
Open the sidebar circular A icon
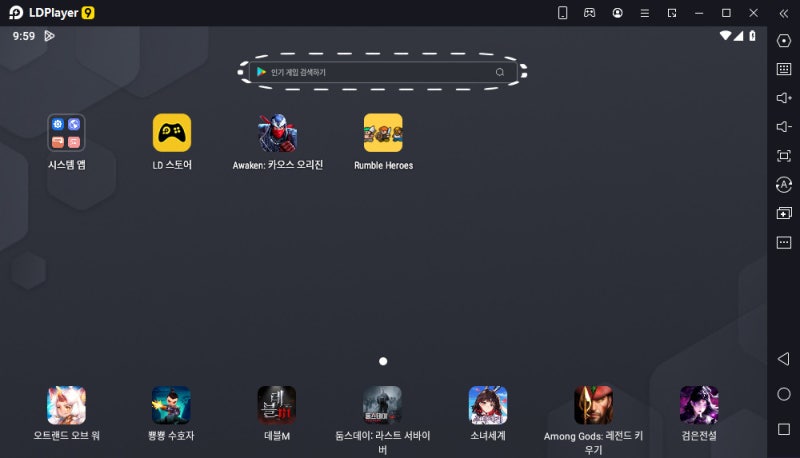coord(784,185)
